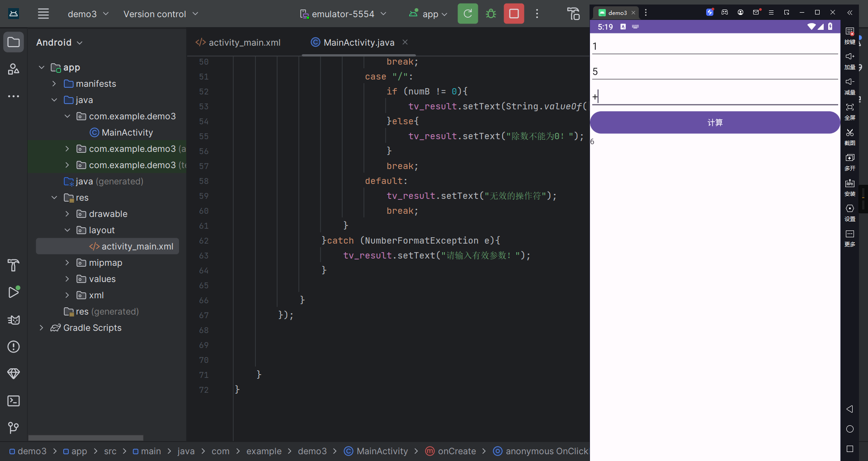Screen dimensions: 868x461
Task: Stop the running app
Action: click(x=514, y=14)
